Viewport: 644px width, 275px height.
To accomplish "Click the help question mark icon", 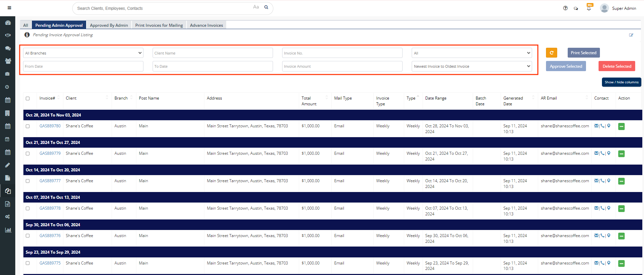I will tap(565, 8).
